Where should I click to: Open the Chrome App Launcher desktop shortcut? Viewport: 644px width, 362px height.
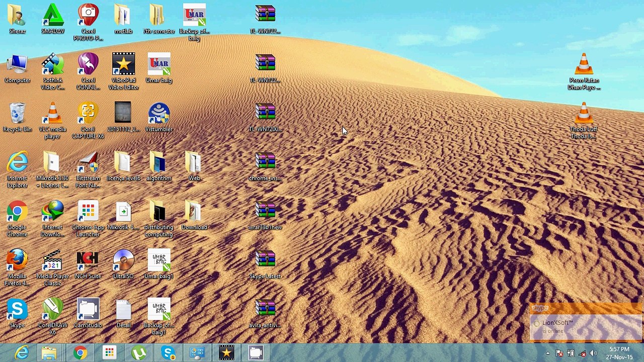(88, 219)
